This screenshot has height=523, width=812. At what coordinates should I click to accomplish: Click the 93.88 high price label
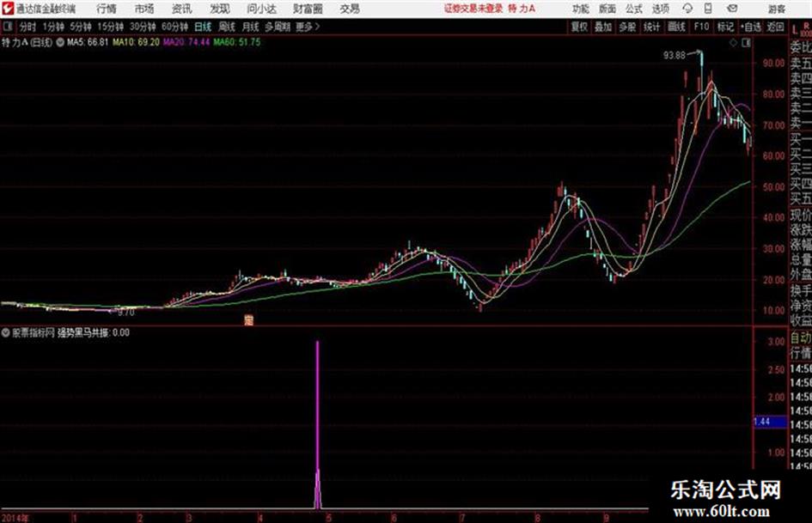pos(675,55)
